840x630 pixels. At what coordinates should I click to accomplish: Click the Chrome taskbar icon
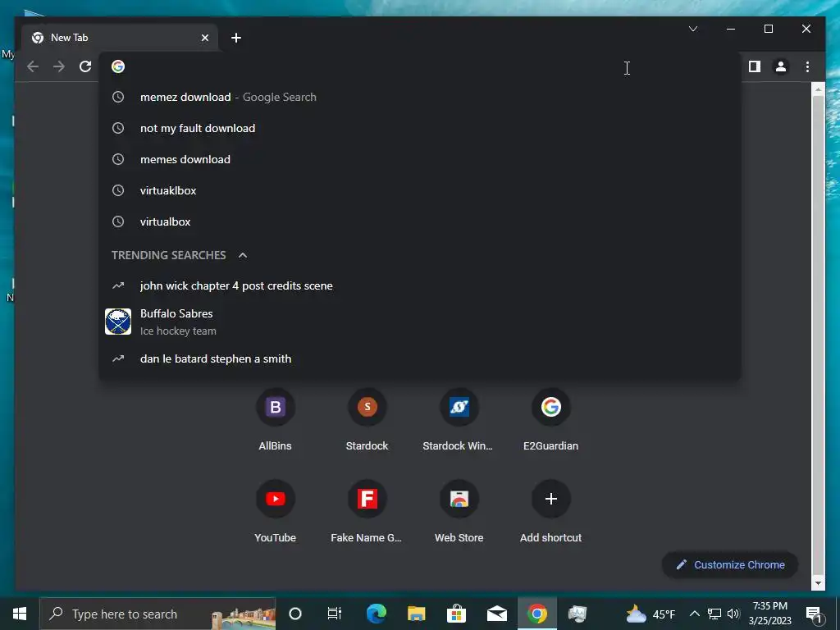(536, 614)
